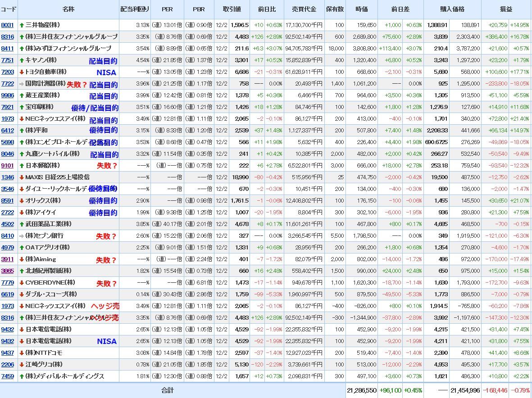
Task: Select the purple 3865 code link
Action: 8,271
